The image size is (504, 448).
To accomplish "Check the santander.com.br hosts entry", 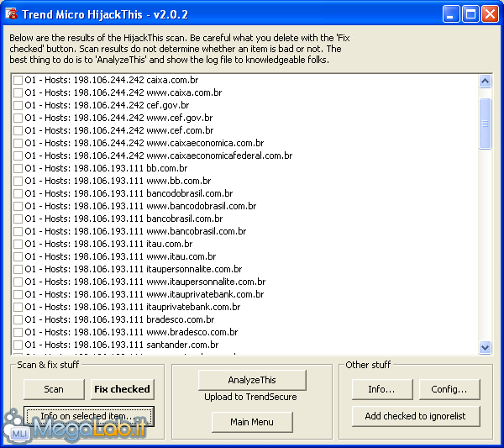I will point(18,345).
